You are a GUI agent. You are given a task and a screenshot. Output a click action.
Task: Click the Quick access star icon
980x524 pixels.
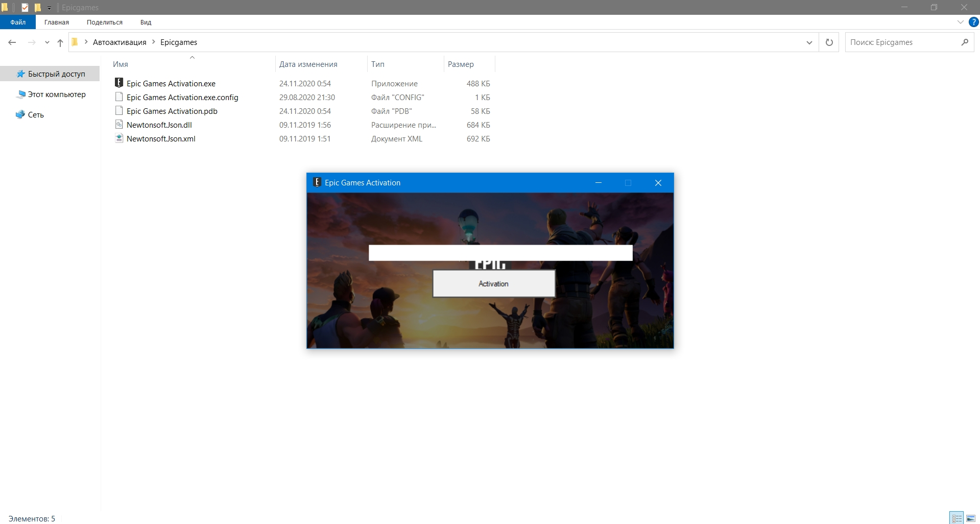[21, 74]
